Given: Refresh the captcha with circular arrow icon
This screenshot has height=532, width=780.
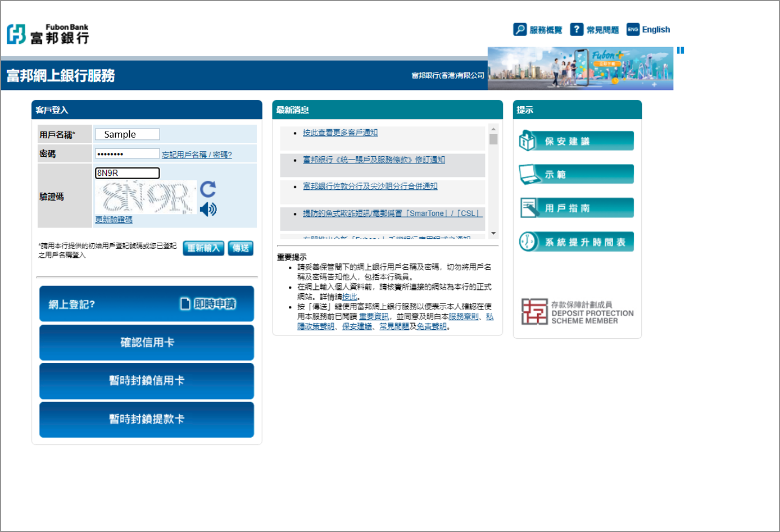Looking at the screenshot, I should 208,189.
